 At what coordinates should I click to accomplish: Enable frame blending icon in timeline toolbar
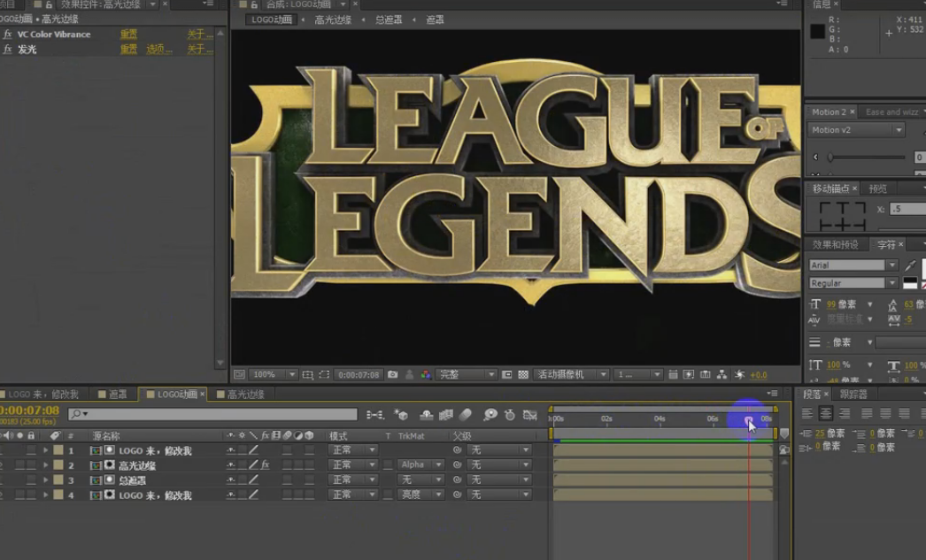pos(446,415)
